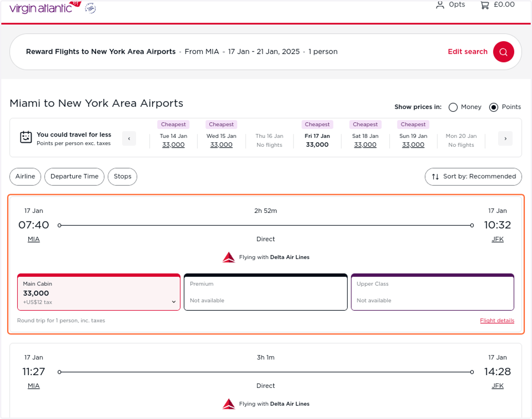The height and width of the screenshot is (419, 532).
Task: Click Premium Not available fare card
Action: [266, 292]
